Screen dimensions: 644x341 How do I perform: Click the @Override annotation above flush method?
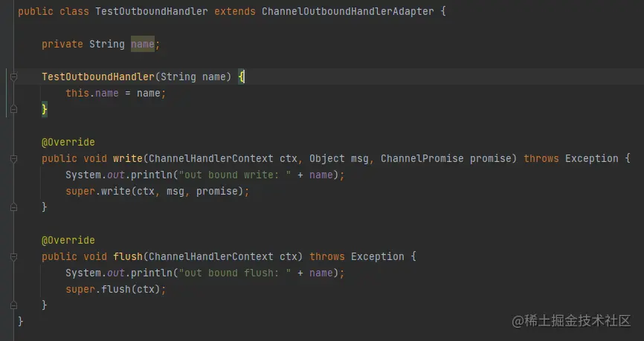tap(68, 240)
